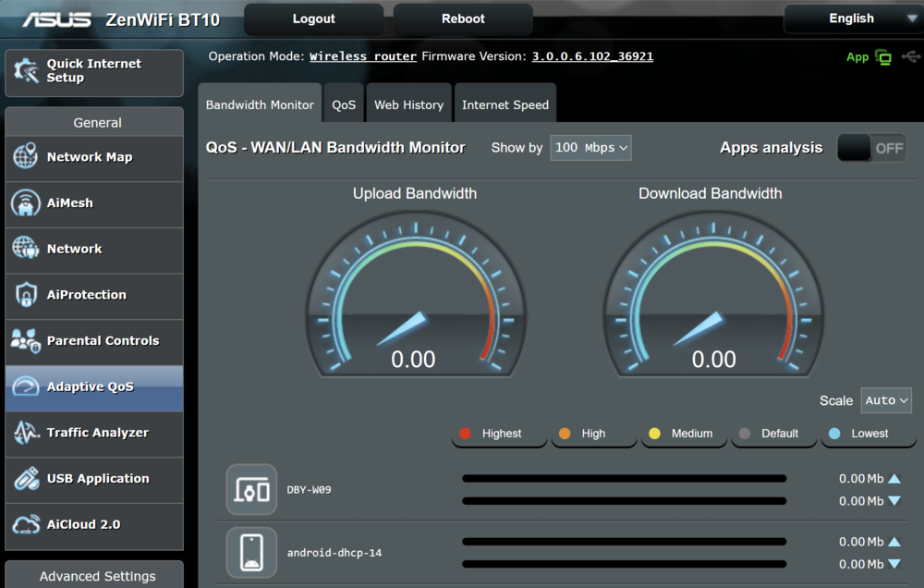Click the AiProtection shield icon
The width and height of the screenshot is (924, 588).
pyautogui.click(x=26, y=294)
